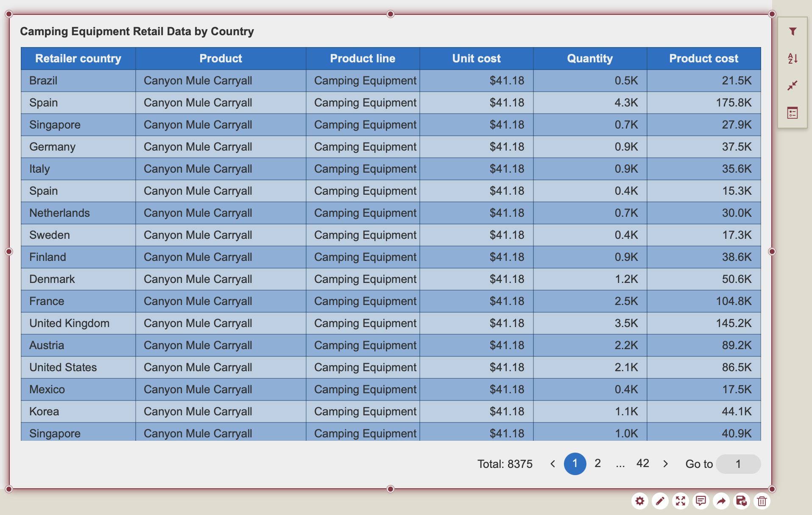This screenshot has width=812, height=515.
Task: Click the share arrow icon
Action: [721, 501]
